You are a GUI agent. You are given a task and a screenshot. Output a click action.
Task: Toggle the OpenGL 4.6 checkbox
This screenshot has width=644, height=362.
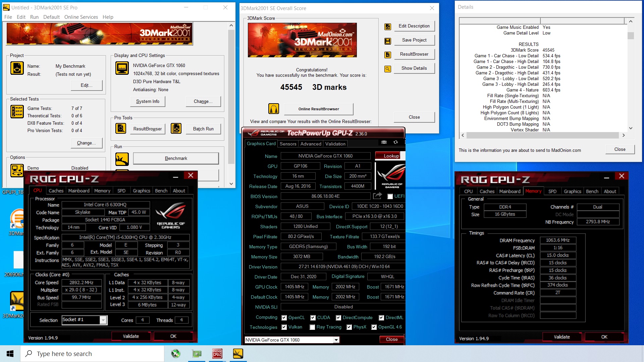click(374, 327)
